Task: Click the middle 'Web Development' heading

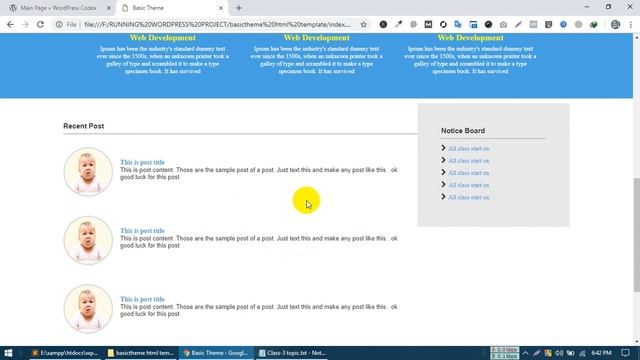Action: coord(316,38)
